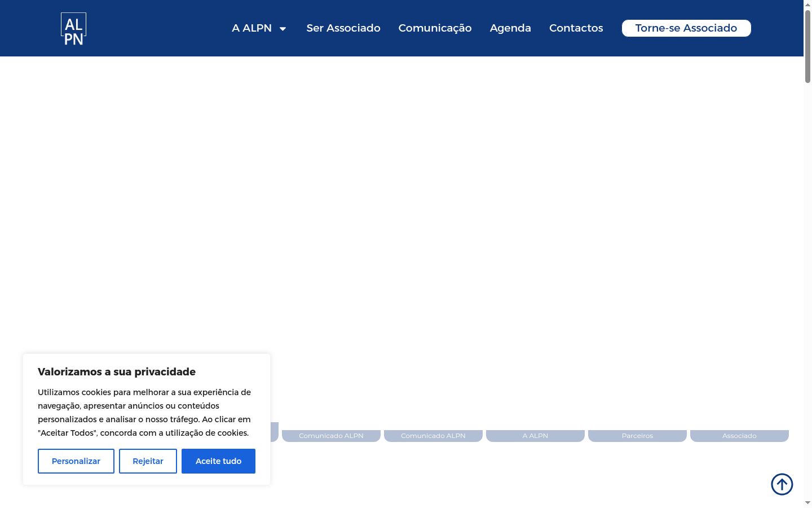Viewport: 812px width, 508px height.
Task: Select the Associado slide tag
Action: (739, 436)
